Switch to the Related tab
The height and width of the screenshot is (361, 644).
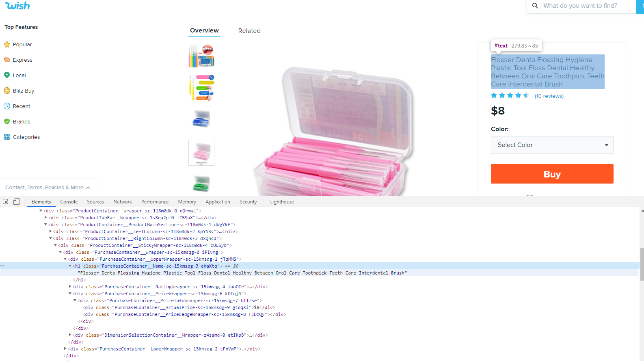coord(249,31)
